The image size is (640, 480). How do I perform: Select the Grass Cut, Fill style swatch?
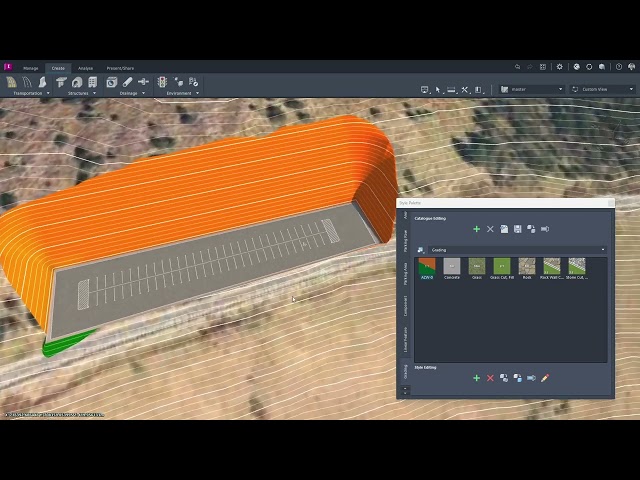point(502,266)
